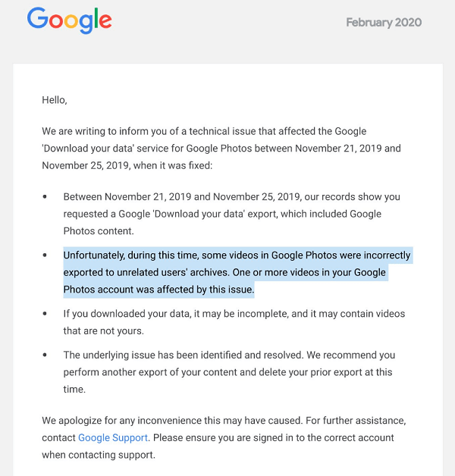Click the Google logo in the header
455x476 pixels.
click(x=70, y=20)
